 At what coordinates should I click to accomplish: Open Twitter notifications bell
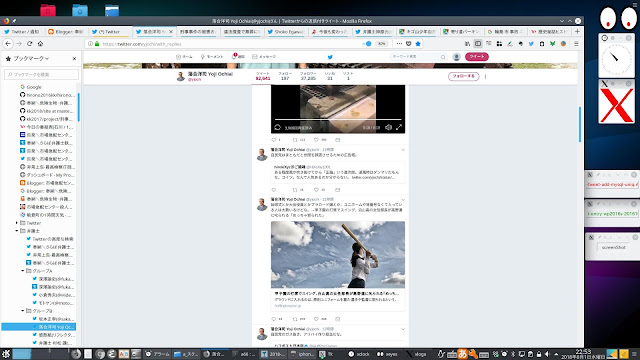238,57
